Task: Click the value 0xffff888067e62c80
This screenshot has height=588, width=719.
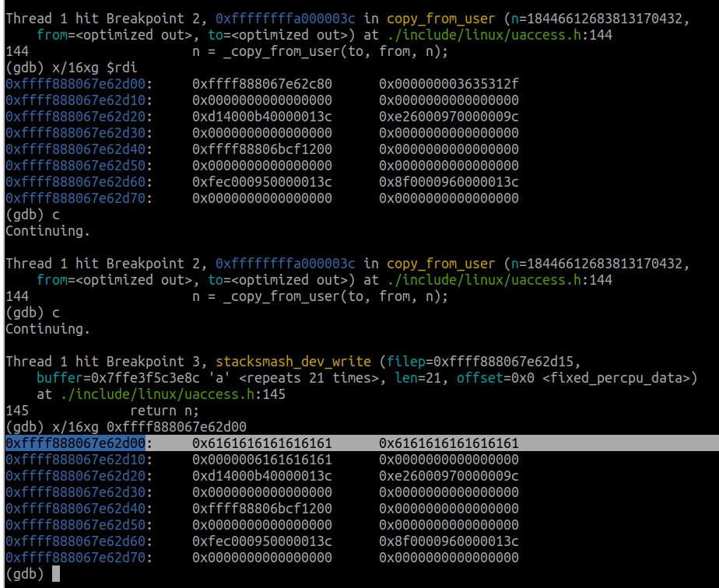Action: 261,84
